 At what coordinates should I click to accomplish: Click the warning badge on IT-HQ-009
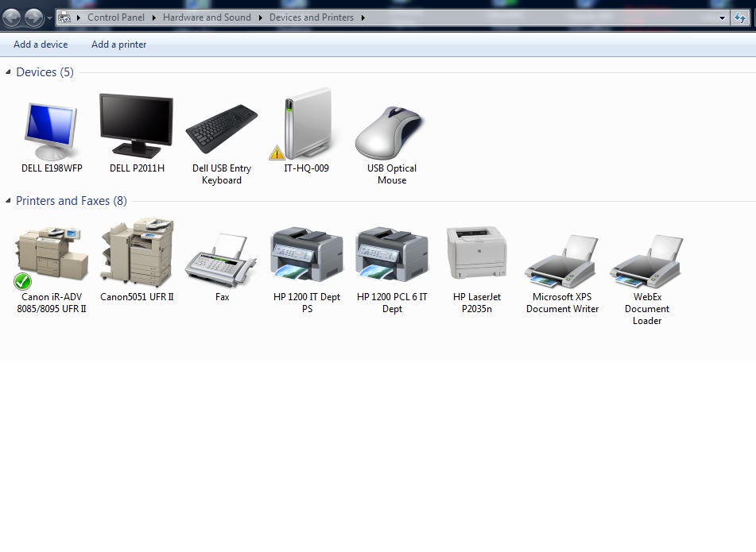tap(277, 152)
